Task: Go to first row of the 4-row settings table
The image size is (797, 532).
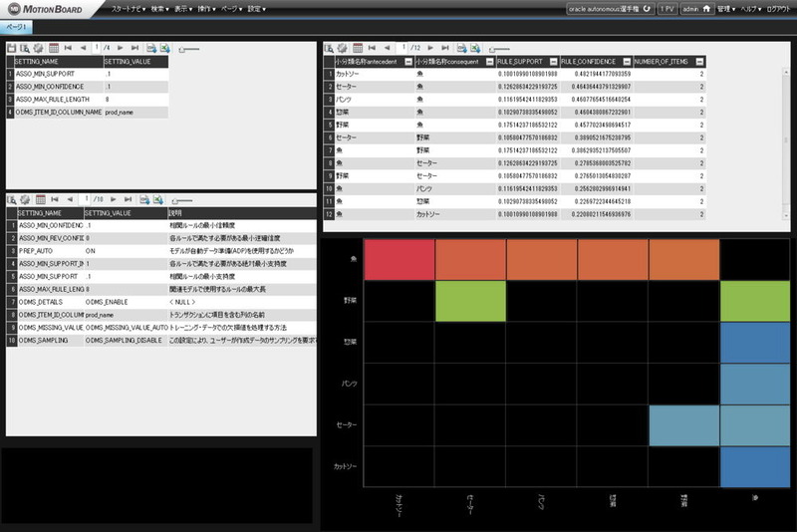Action: (68, 48)
